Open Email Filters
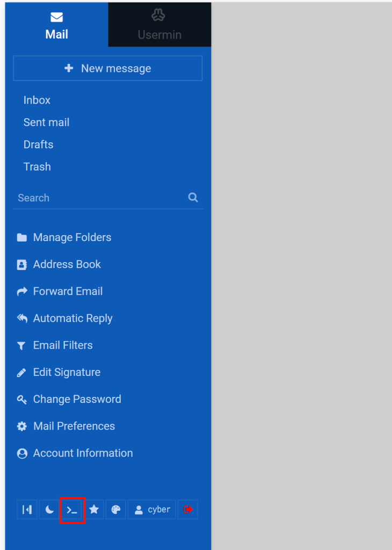The width and height of the screenshot is (392, 550). pyautogui.click(x=63, y=345)
